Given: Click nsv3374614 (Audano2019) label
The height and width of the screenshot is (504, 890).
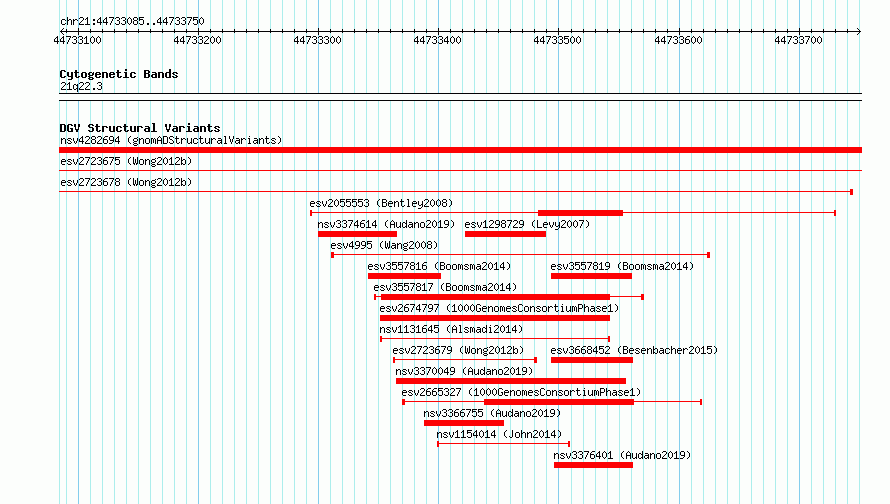Looking at the screenshot, I should [x=386, y=224].
